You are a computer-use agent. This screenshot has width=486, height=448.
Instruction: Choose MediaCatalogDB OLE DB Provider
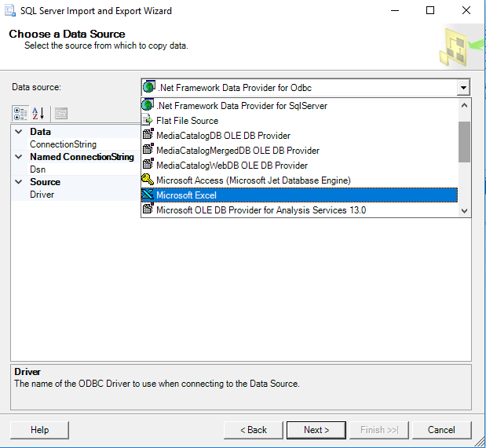point(299,136)
